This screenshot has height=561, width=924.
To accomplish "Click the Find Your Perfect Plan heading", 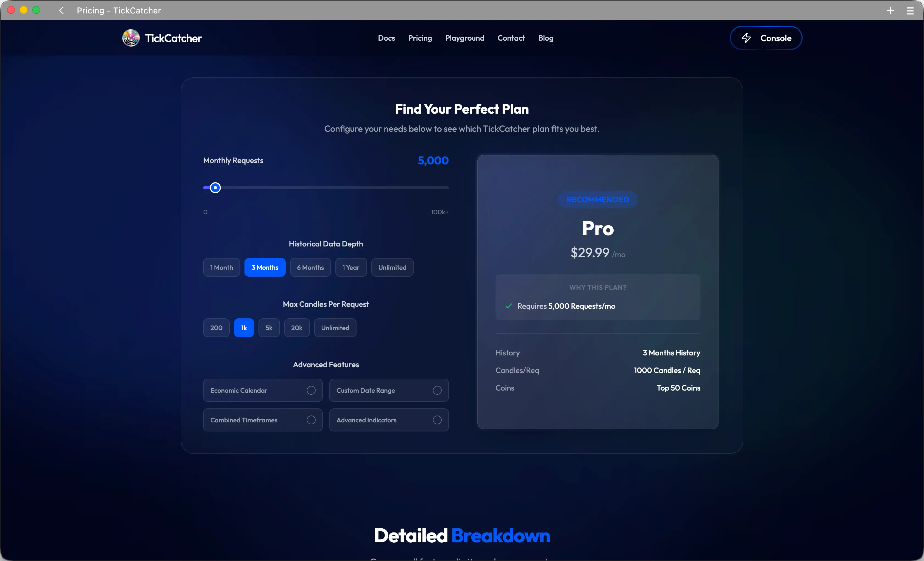I will pos(462,109).
